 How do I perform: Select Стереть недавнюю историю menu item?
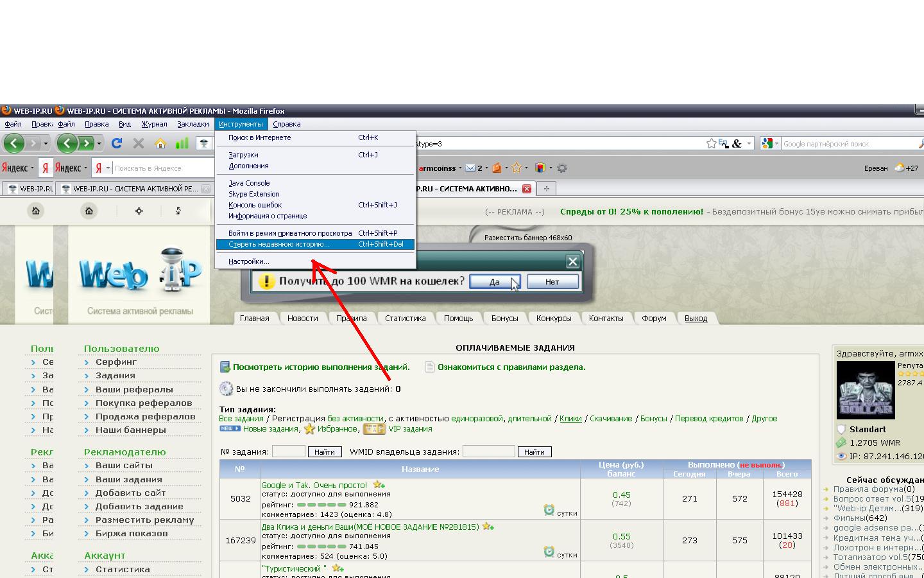click(315, 244)
